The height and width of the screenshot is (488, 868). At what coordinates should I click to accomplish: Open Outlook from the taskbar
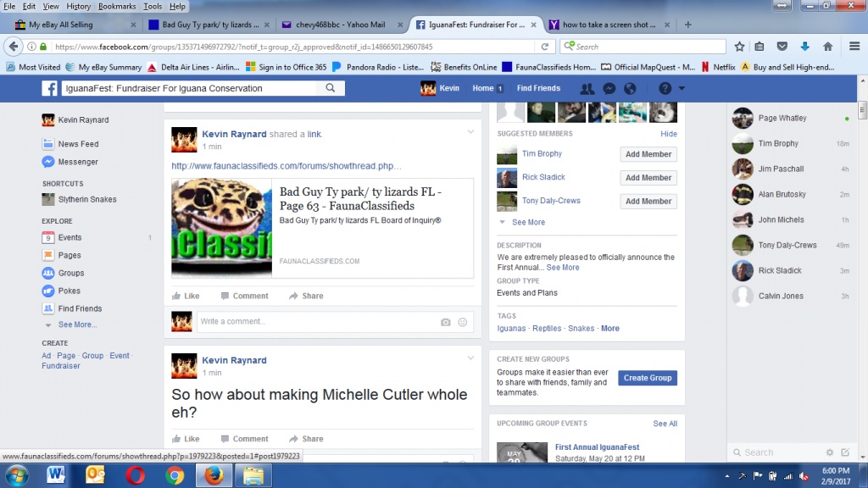click(95, 476)
